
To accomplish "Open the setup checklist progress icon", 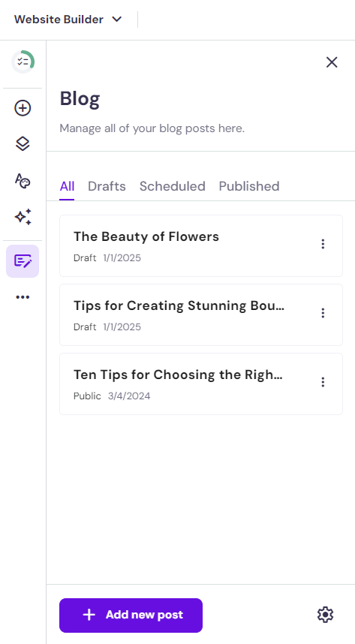I will coord(23,62).
